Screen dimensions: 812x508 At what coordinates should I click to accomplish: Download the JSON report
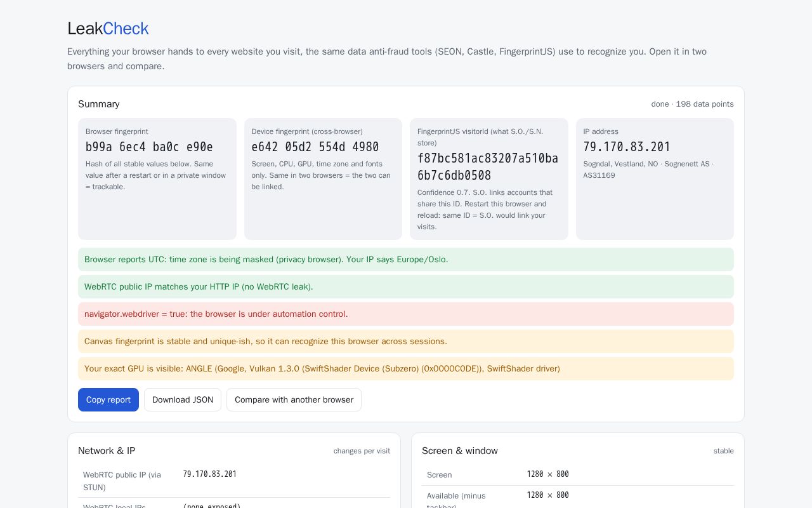183,399
